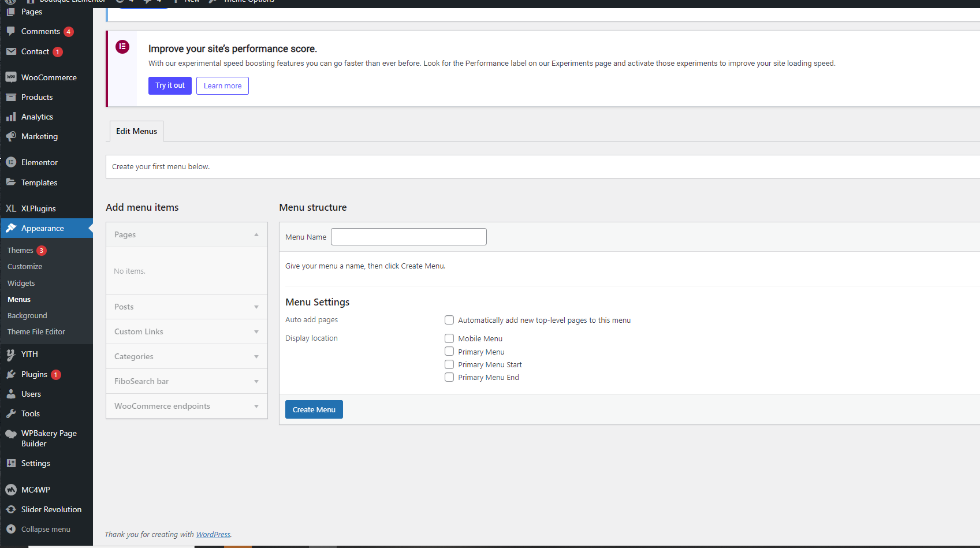Click the 'Create your first menu below.' text

161,166
